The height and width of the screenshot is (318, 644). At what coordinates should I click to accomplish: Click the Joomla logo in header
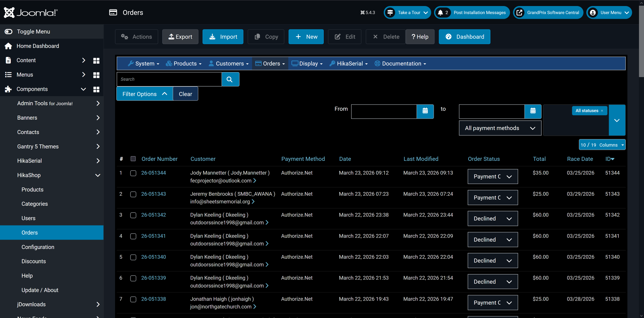pos(31,13)
